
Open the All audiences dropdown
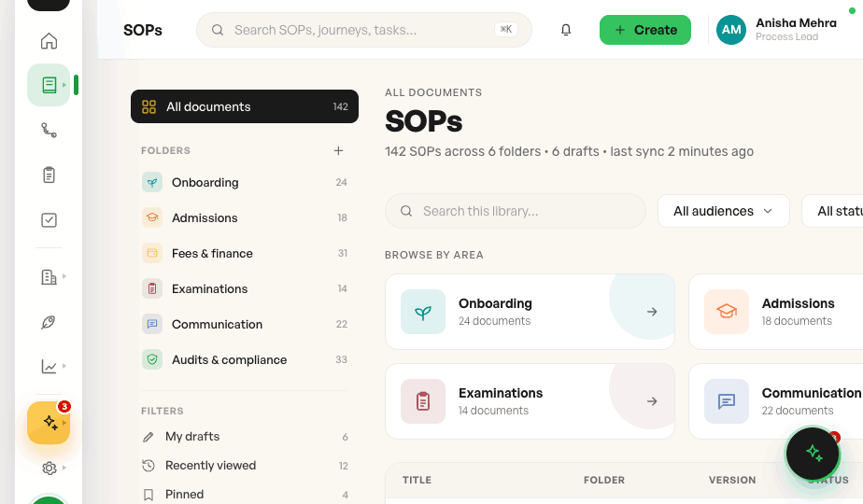pos(723,211)
